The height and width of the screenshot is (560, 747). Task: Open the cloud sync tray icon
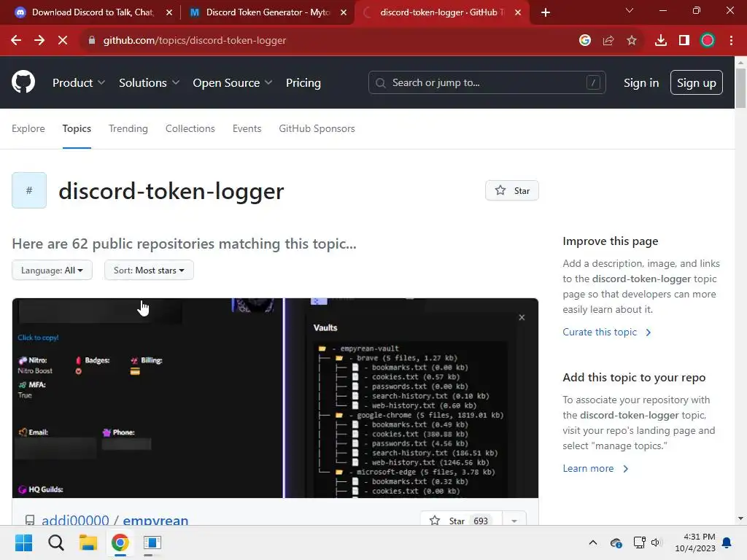(616, 542)
